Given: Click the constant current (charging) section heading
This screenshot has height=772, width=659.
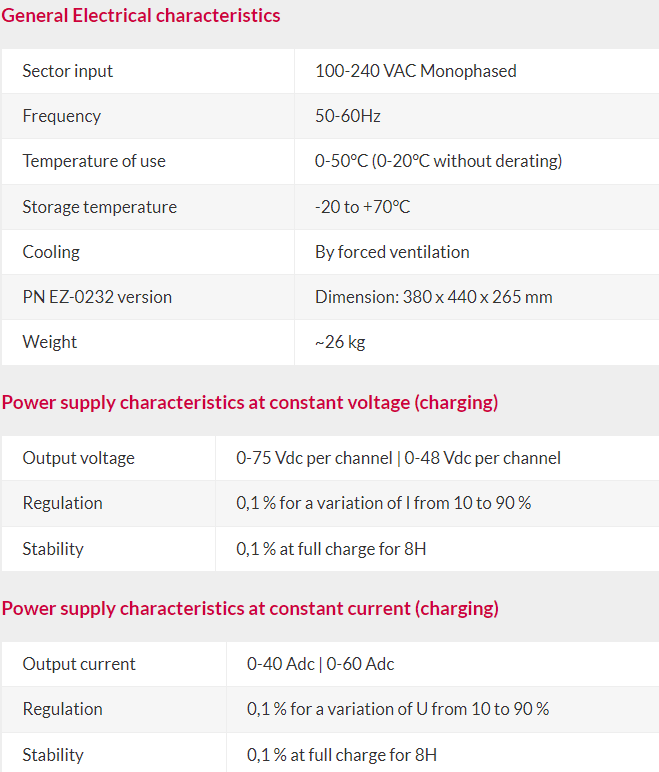Looking at the screenshot, I should (x=250, y=609).
